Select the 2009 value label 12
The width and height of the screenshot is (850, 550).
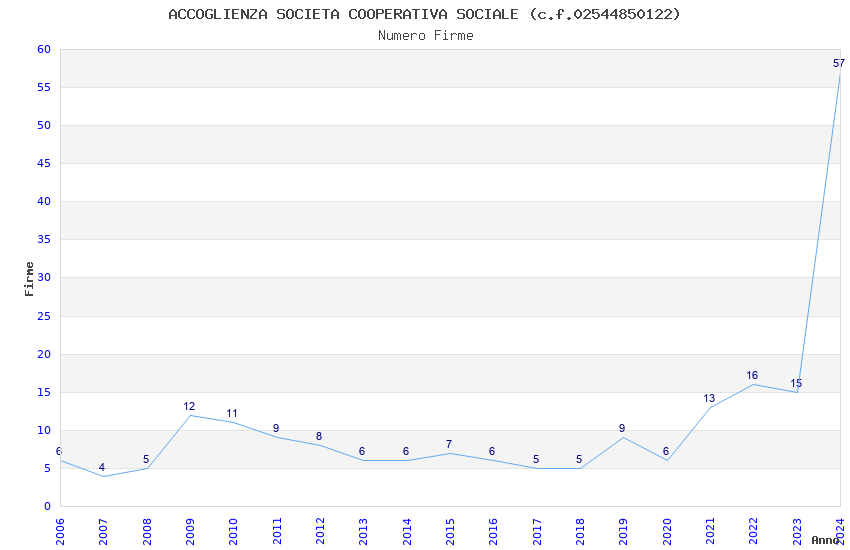coord(189,406)
